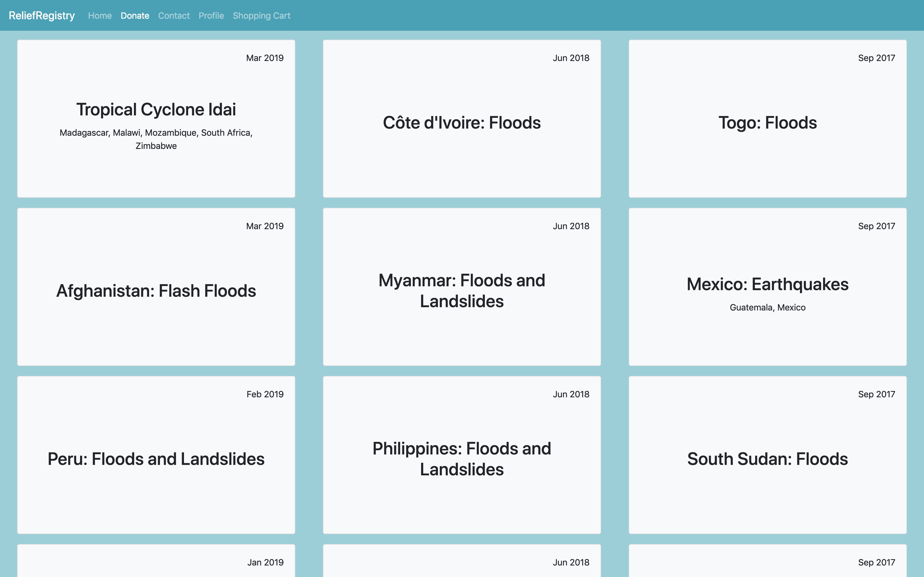Open the Shopping Cart link

point(262,16)
